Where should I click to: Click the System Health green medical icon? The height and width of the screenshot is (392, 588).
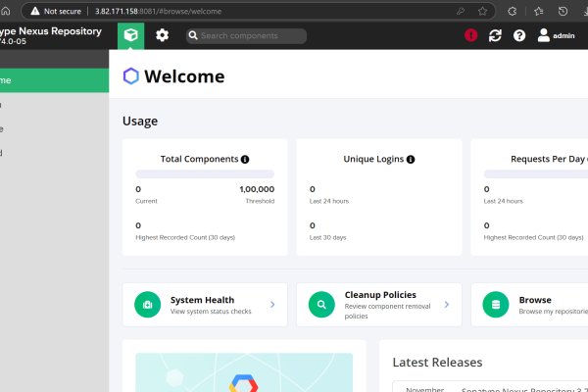tap(147, 305)
